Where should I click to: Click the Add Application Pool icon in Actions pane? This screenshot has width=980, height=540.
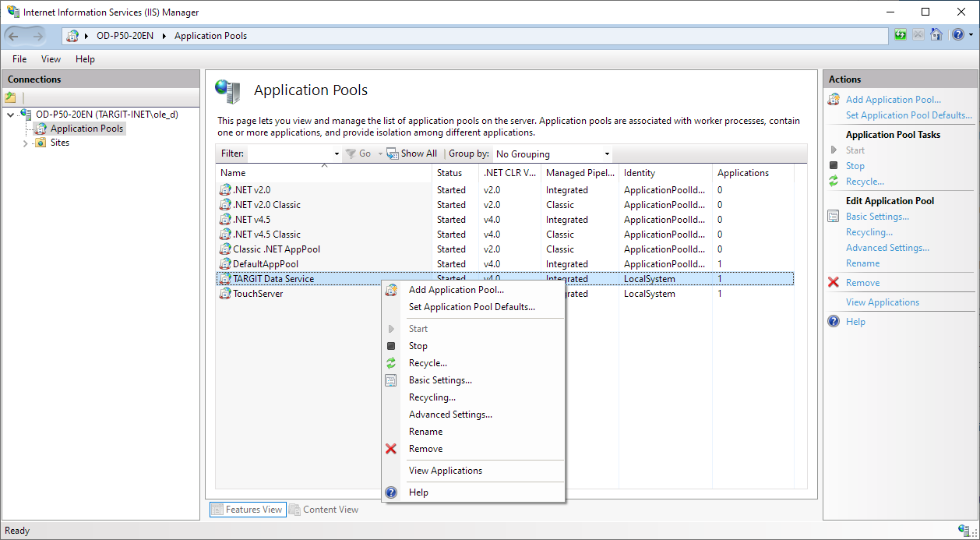(x=834, y=100)
